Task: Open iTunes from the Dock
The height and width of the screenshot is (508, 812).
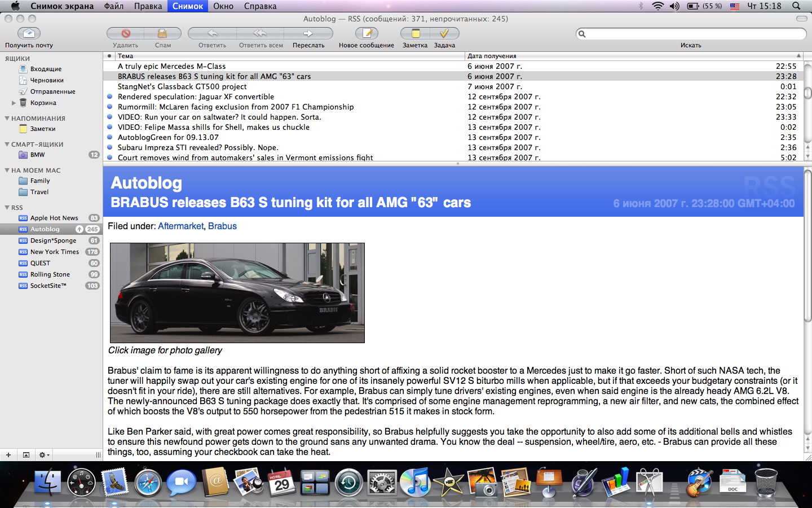Action: click(415, 483)
